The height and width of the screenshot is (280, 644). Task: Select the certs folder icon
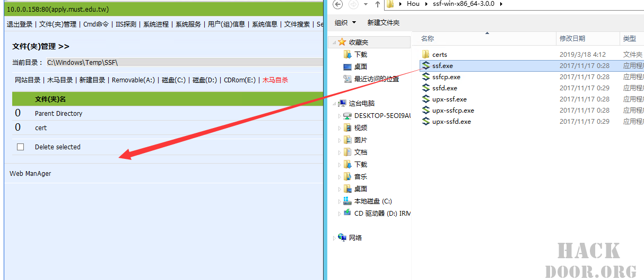click(x=425, y=54)
